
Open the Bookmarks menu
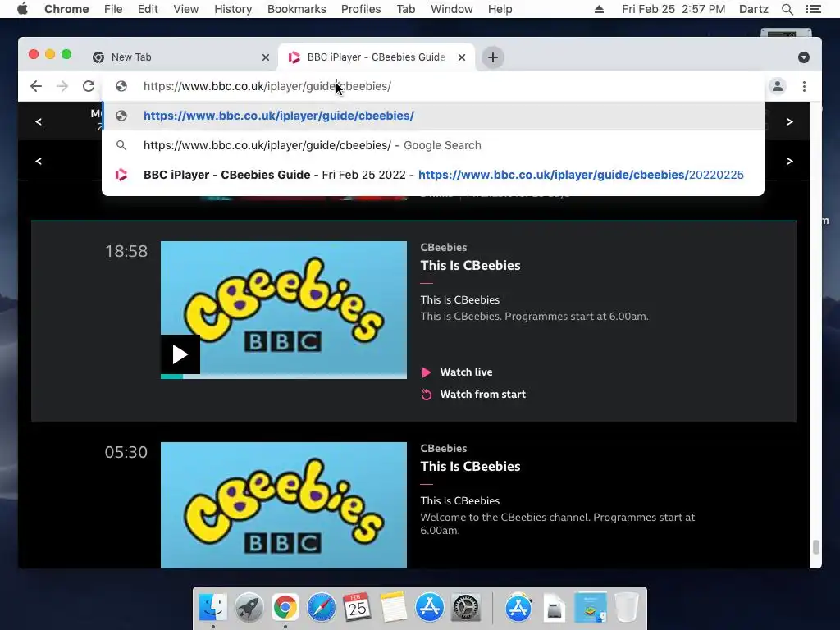point(297,9)
